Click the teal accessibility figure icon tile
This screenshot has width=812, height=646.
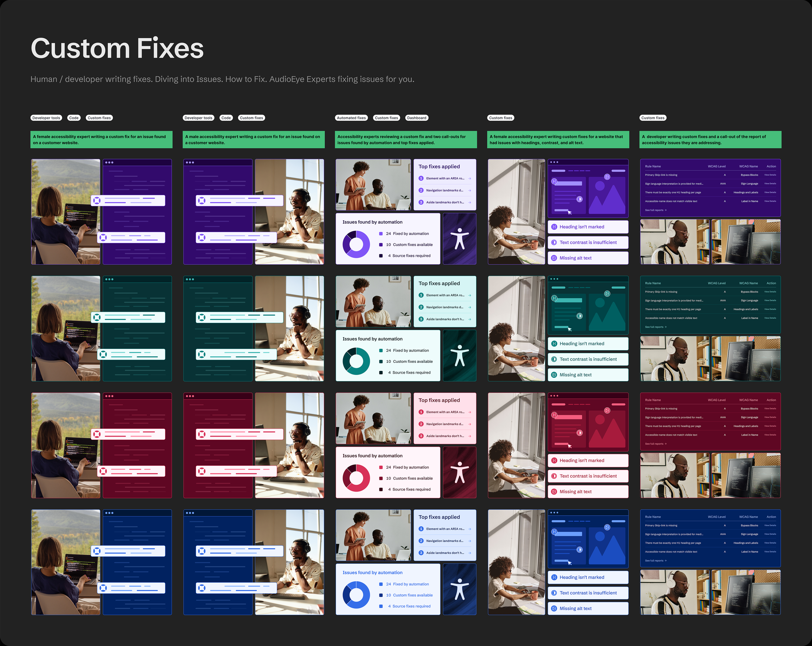[460, 355]
